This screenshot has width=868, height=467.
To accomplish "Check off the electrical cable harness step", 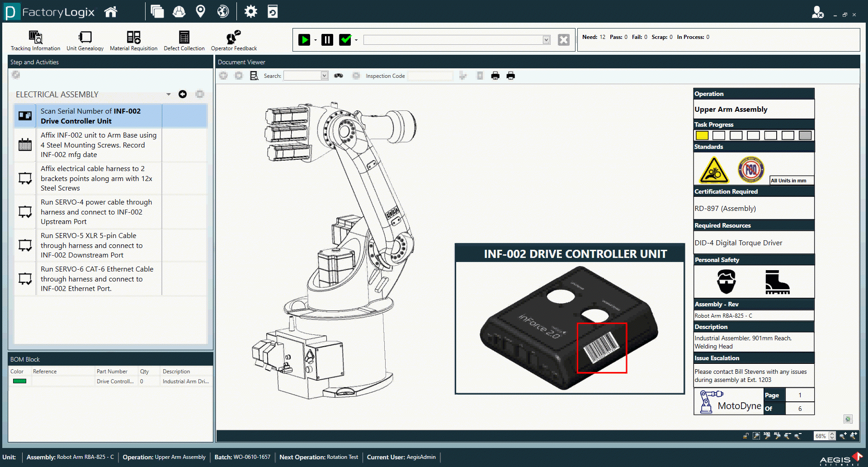I will (25, 178).
